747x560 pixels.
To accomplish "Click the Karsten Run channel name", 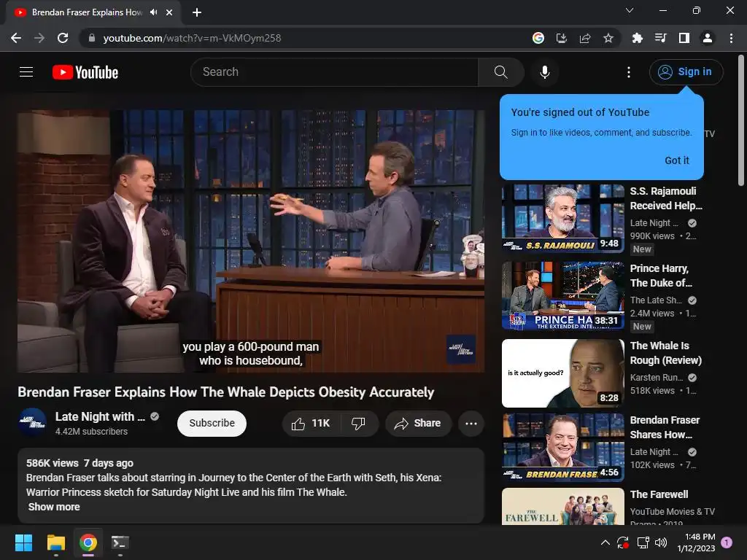I will (x=656, y=378).
